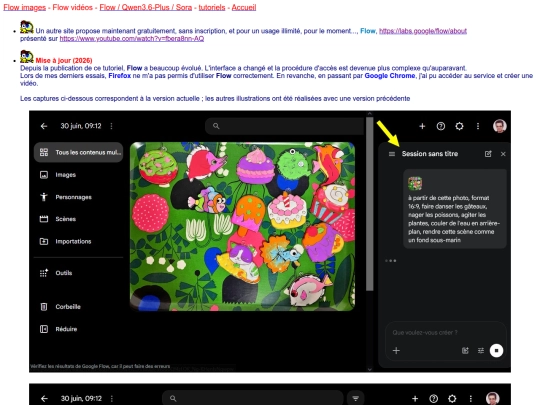
Task: Open the settings gear in the second capture
Action: (x=452, y=399)
